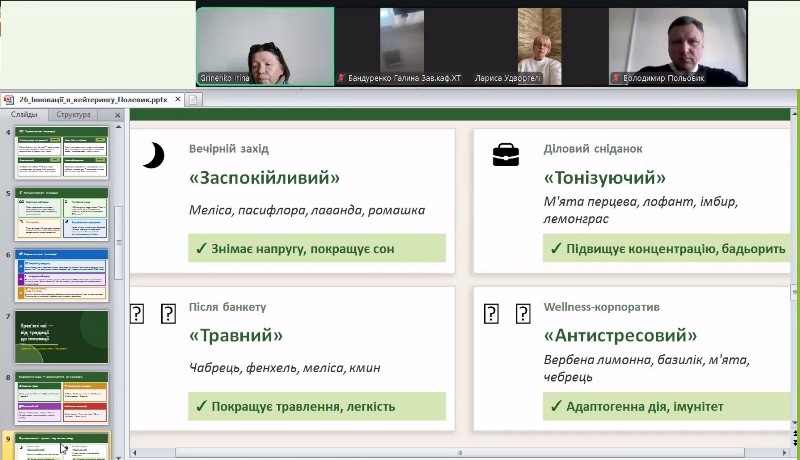Click Адаптогенна дія, імунітет box
This screenshot has height=460, width=800.
tap(666, 406)
